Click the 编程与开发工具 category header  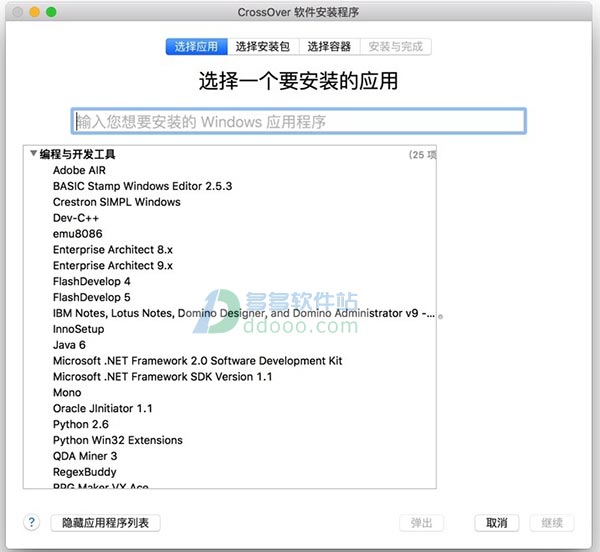click(x=77, y=154)
